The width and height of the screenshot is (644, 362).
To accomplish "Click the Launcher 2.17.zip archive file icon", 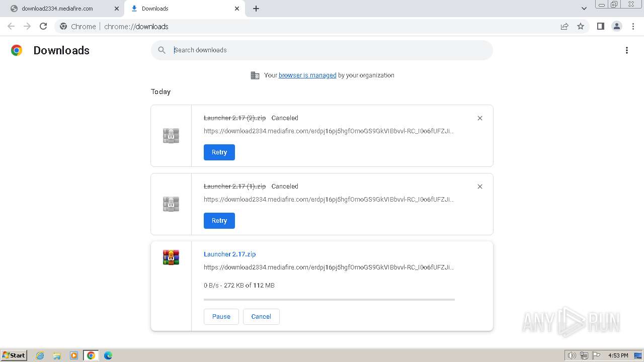I will tap(171, 257).
